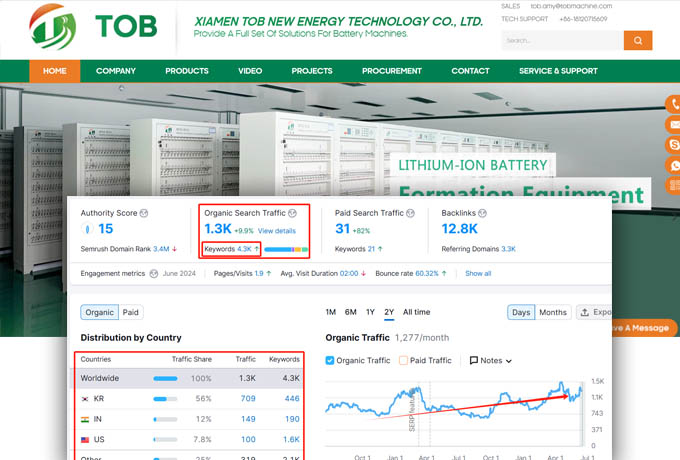Open the PROCUREMENT menu item
This screenshot has width=680, height=460.
(392, 71)
